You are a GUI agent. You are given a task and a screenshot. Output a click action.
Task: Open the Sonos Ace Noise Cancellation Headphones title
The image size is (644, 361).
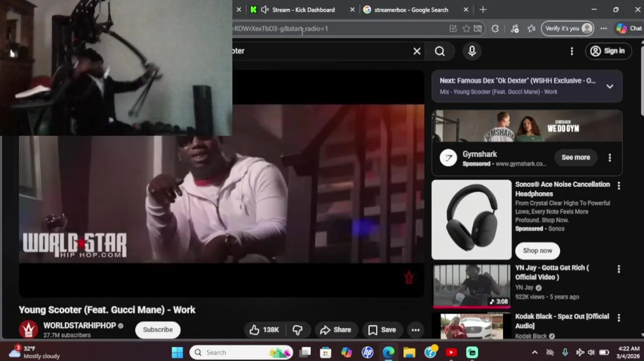click(x=562, y=189)
